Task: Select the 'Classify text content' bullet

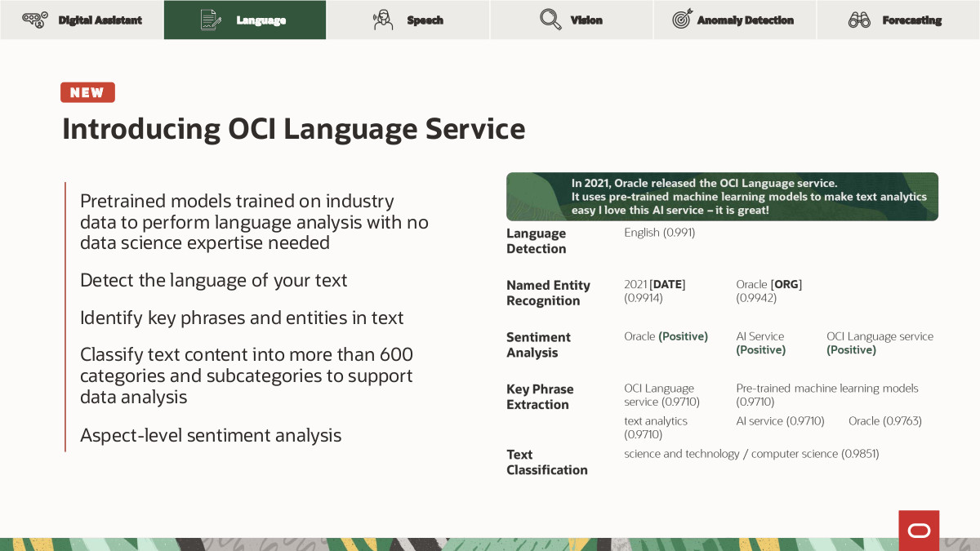Action: coord(247,375)
